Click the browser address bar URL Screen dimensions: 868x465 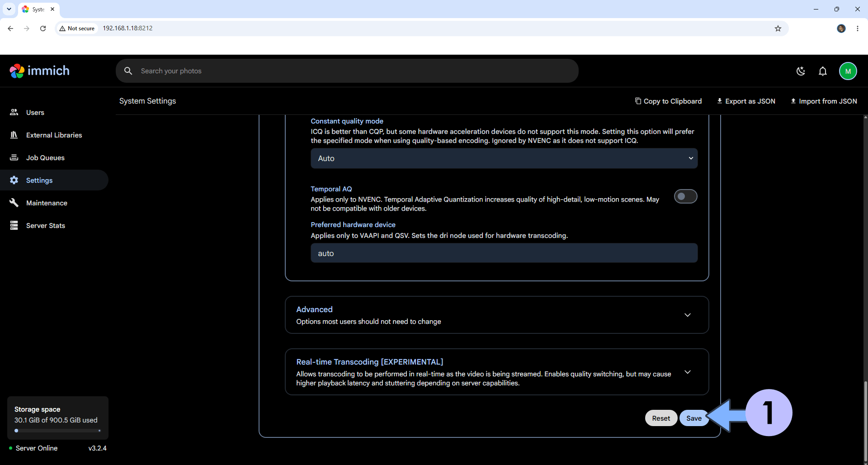127,28
